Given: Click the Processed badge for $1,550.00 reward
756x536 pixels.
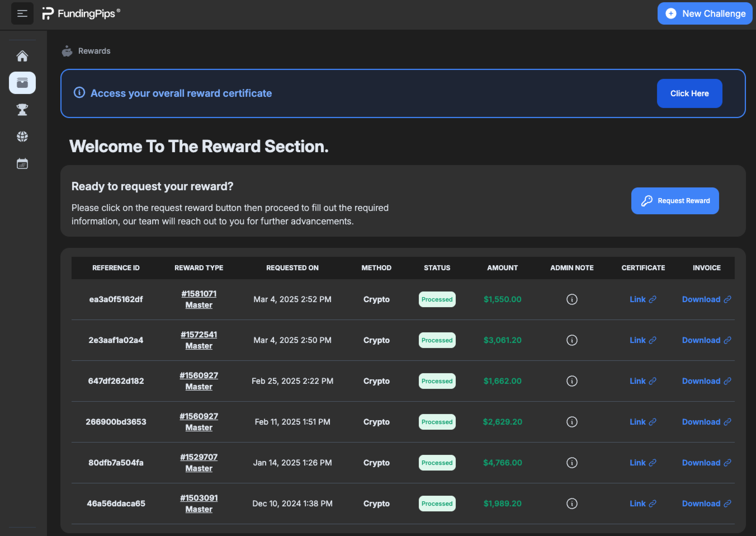Looking at the screenshot, I should pos(437,299).
